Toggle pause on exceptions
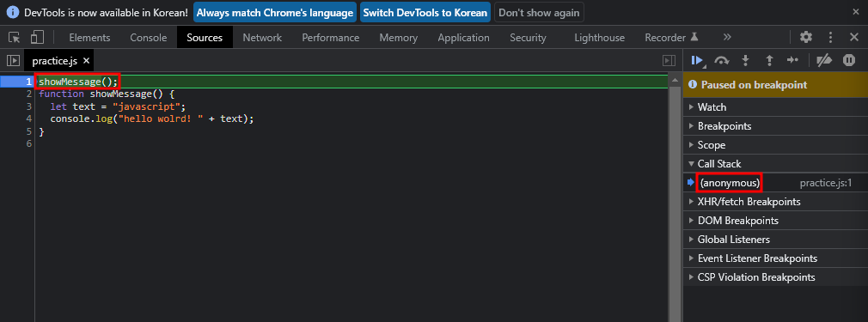Screen dimensions: 868x322 coord(849,60)
